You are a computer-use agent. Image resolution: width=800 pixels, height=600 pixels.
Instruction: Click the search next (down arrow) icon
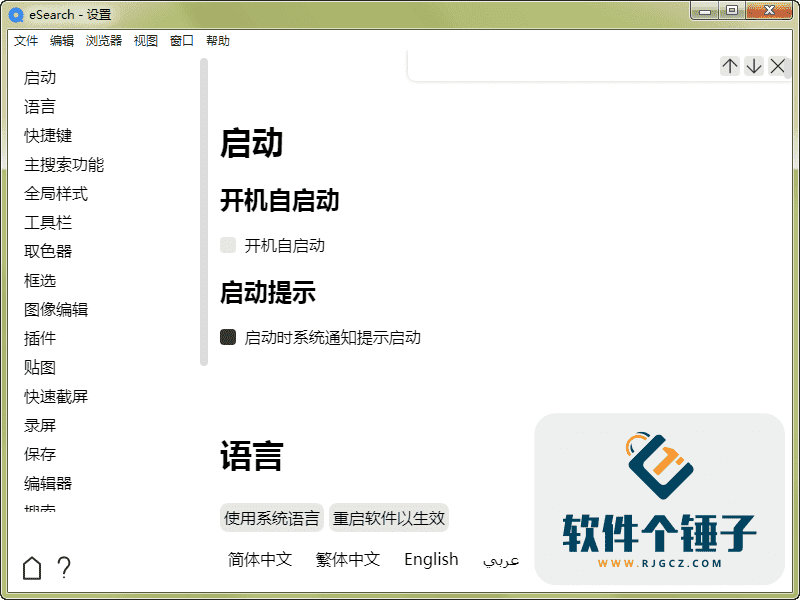pyautogui.click(x=753, y=66)
